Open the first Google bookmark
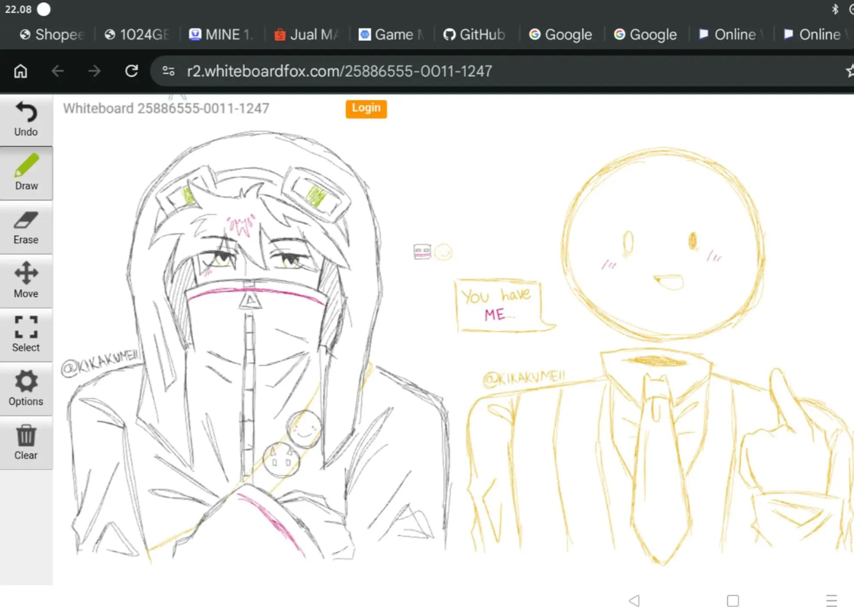854x616 pixels. point(560,34)
